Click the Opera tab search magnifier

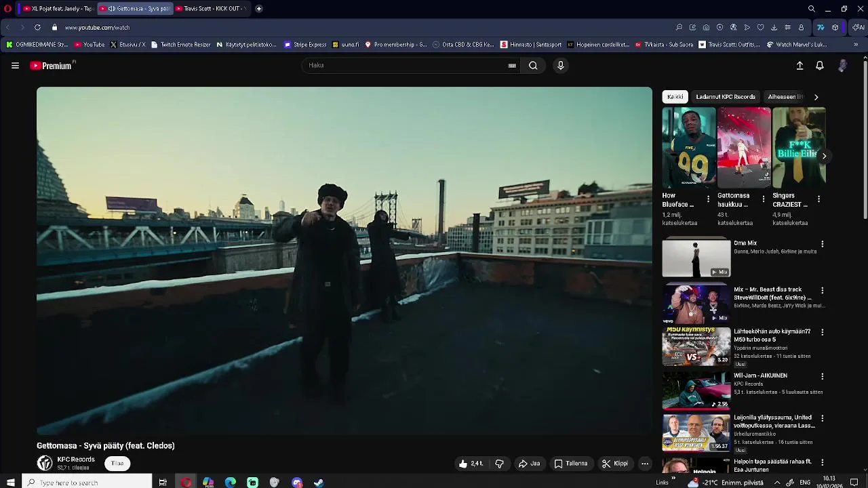point(811,9)
